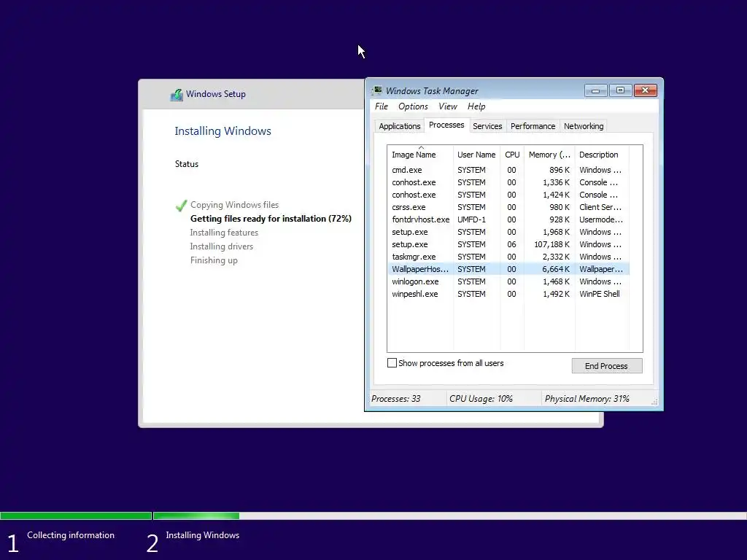
Task: Click step 2 Installing Windows label
Action: click(203, 534)
